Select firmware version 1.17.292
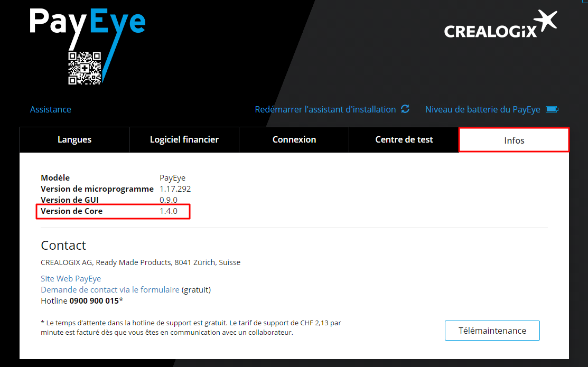 point(175,189)
